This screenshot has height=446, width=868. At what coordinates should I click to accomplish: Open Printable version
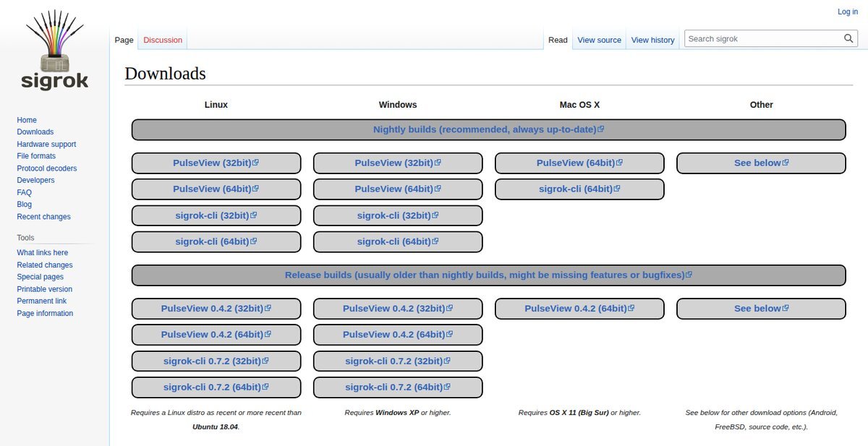tap(45, 289)
